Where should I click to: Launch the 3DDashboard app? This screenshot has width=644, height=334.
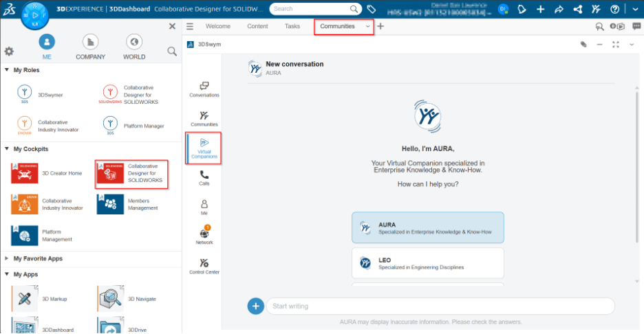[x=43, y=324]
